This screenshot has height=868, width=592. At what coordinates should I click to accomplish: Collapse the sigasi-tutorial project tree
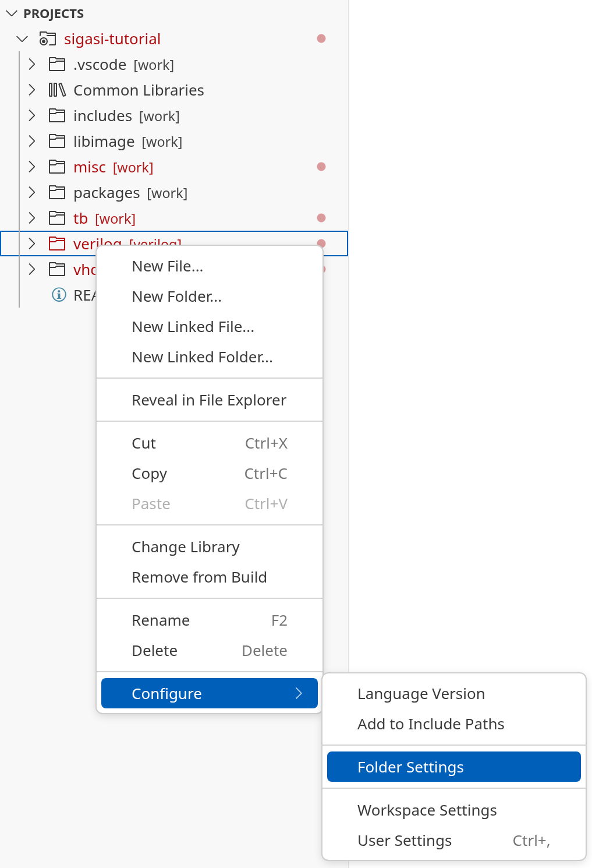tap(22, 39)
